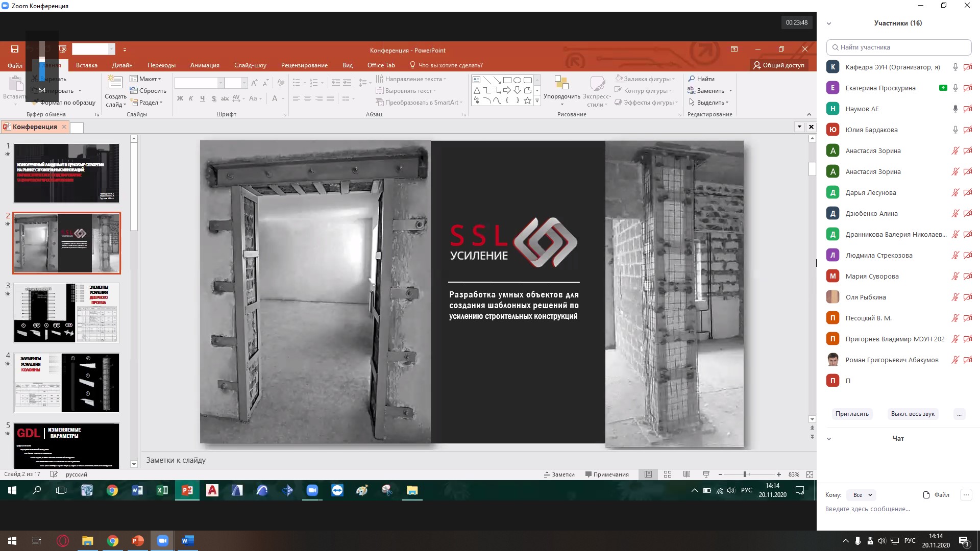
Task: Justify the paragraph text
Action: (x=330, y=98)
